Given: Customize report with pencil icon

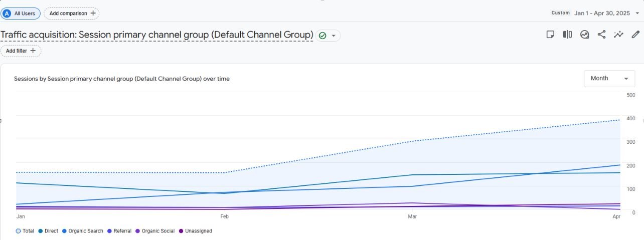Looking at the screenshot, I should 635,35.
